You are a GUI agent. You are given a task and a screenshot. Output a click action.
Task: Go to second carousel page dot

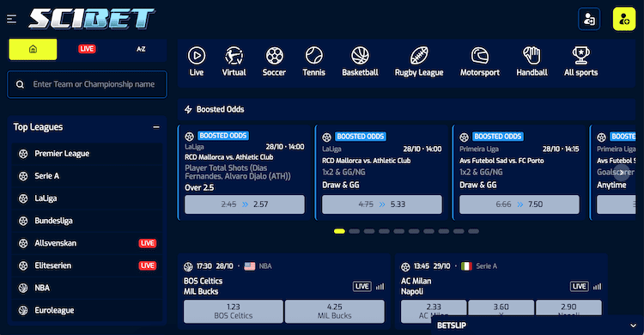click(x=354, y=231)
